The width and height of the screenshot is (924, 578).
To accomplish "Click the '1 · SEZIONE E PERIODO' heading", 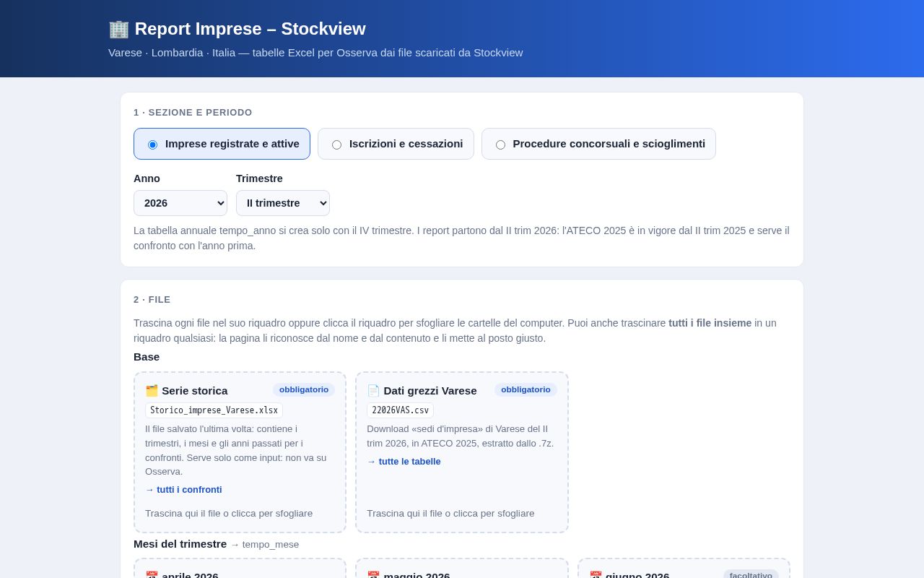I will click(x=193, y=113).
